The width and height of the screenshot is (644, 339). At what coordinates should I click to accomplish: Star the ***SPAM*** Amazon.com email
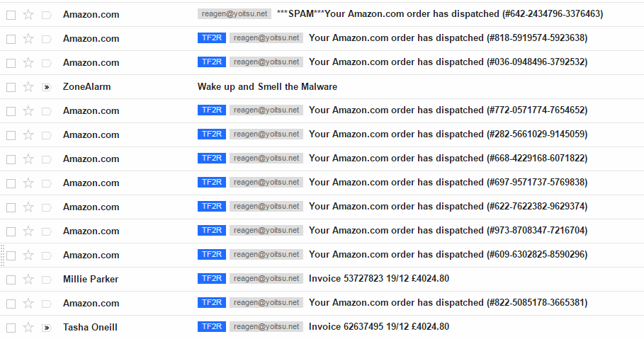[x=28, y=15]
